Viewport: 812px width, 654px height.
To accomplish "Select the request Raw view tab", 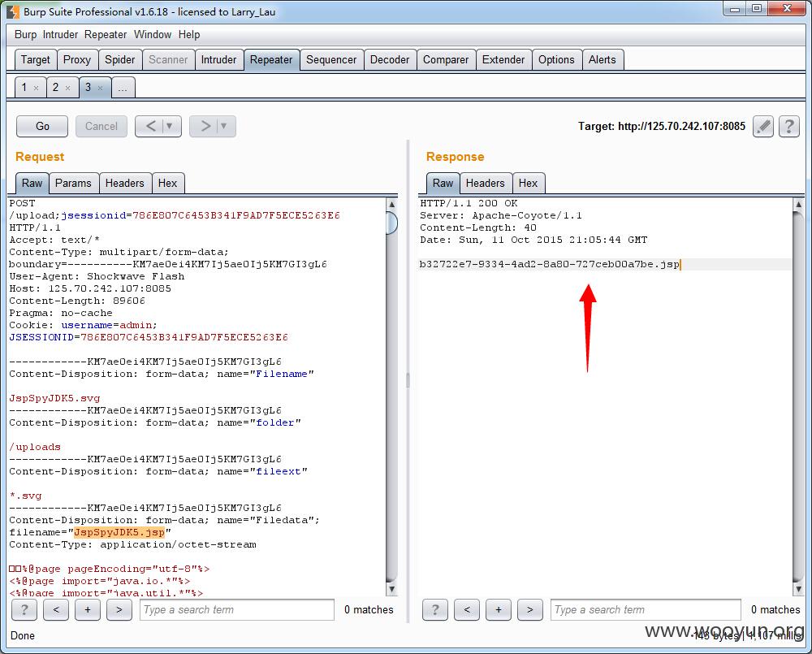I will pos(32,183).
